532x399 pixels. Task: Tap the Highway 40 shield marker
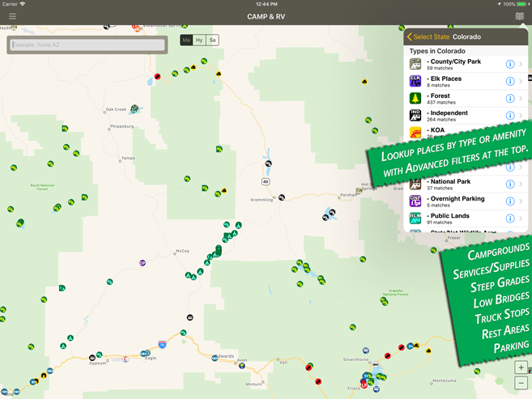pyautogui.click(x=266, y=182)
